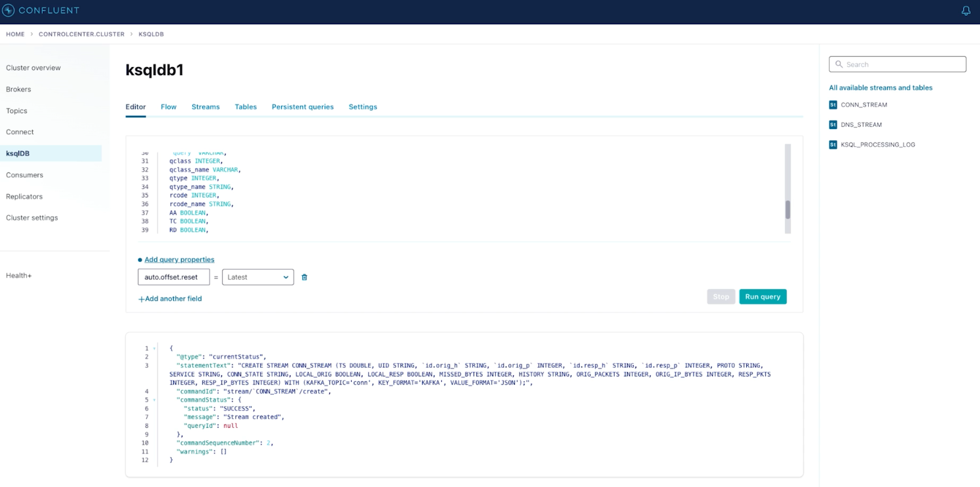
Task: Open Consumers in sidebar
Action: pyautogui.click(x=24, y=175)
